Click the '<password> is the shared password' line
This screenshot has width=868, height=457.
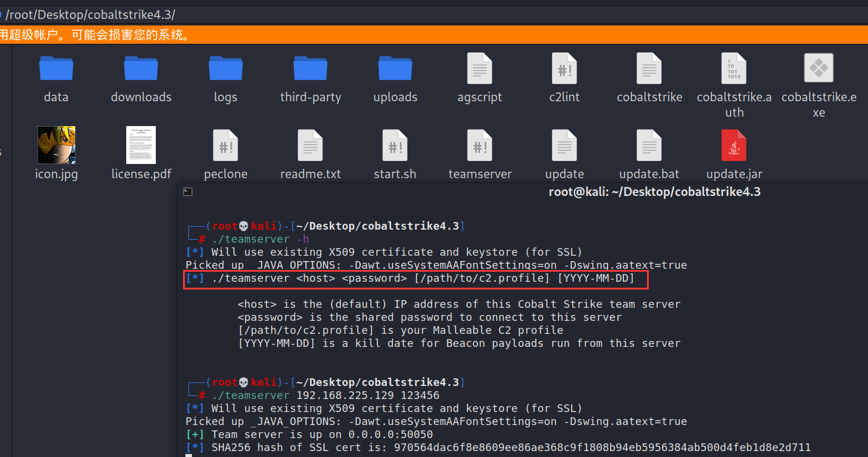click(430, 317)
